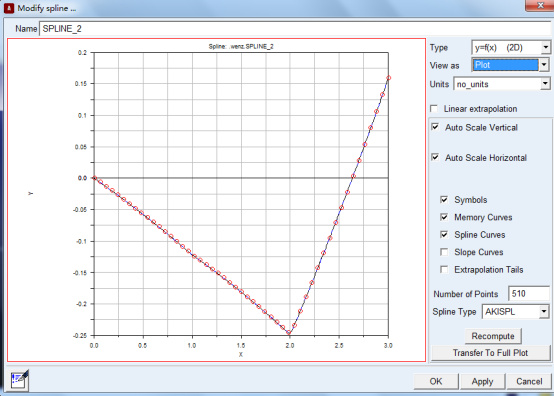Open the comments icon at bottom left
This screenshot has width=554, height=396.
pos(19,380)
